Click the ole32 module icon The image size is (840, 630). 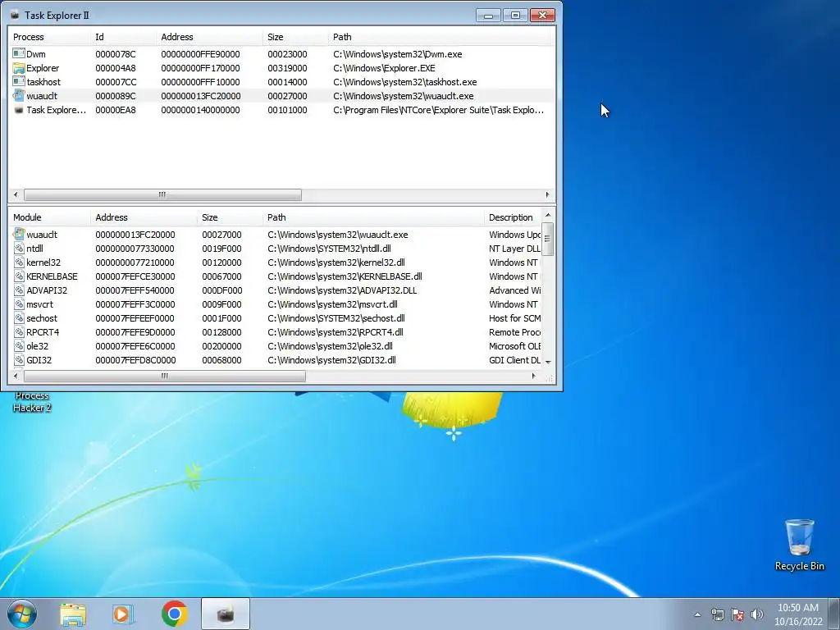[19, 345]
